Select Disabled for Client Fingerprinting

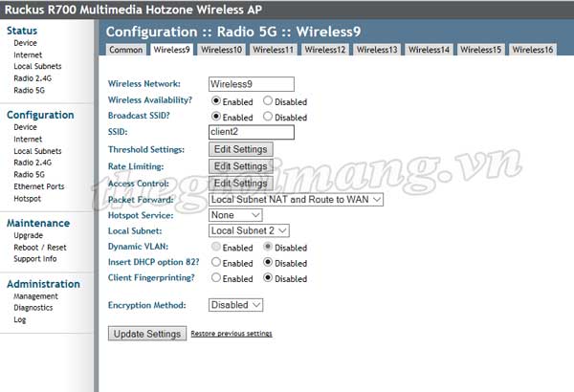pos(268,278)
